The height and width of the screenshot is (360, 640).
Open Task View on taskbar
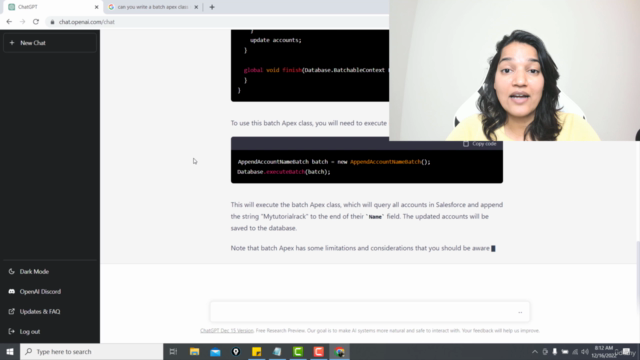click(x=173, y=351)
